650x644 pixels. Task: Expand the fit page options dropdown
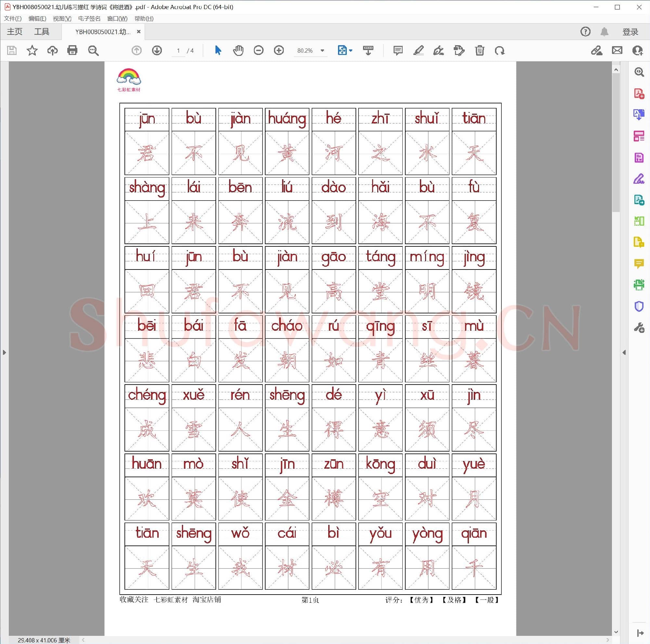pos(351,50)
